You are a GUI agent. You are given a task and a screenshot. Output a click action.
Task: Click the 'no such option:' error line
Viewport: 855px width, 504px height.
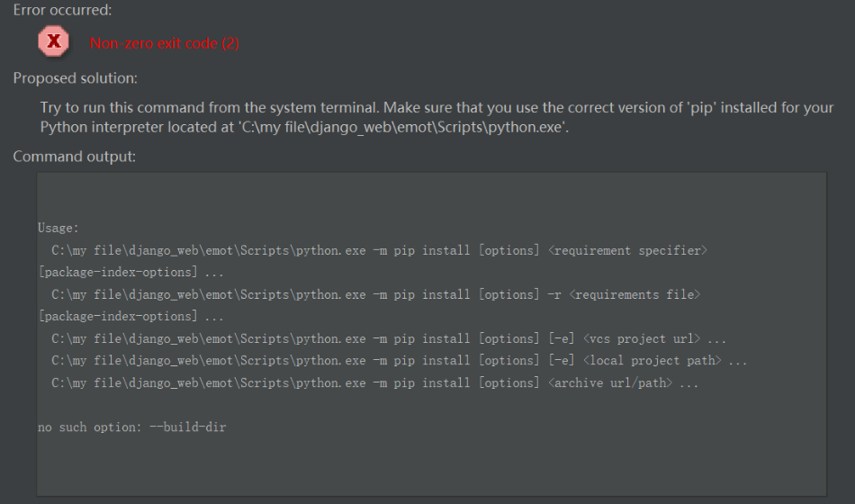[87, 427]
